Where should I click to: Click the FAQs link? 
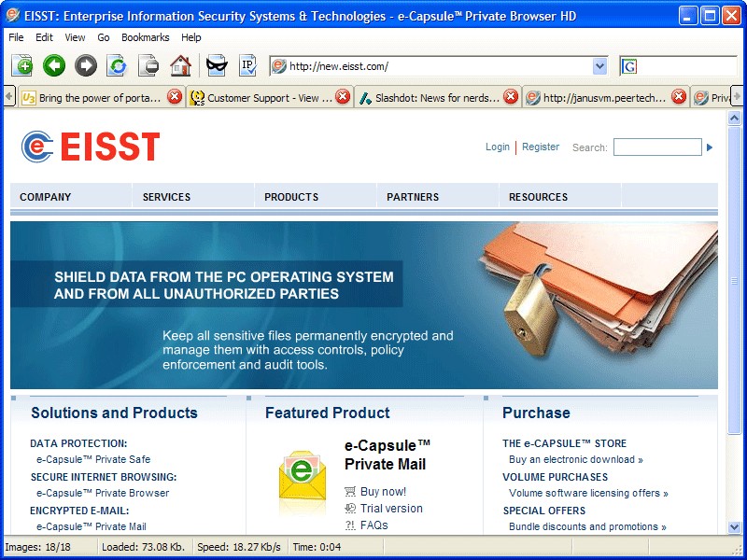click(x=374, y=525)
